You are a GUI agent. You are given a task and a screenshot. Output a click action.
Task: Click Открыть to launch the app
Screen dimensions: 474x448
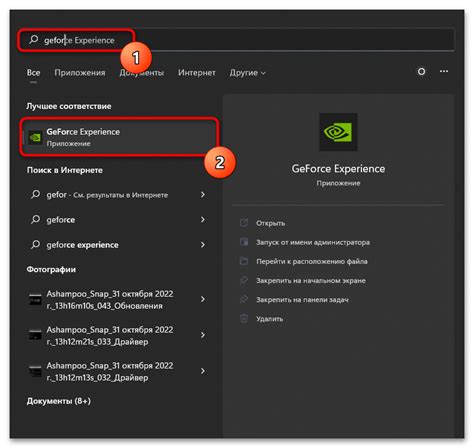tap(270, 223)
